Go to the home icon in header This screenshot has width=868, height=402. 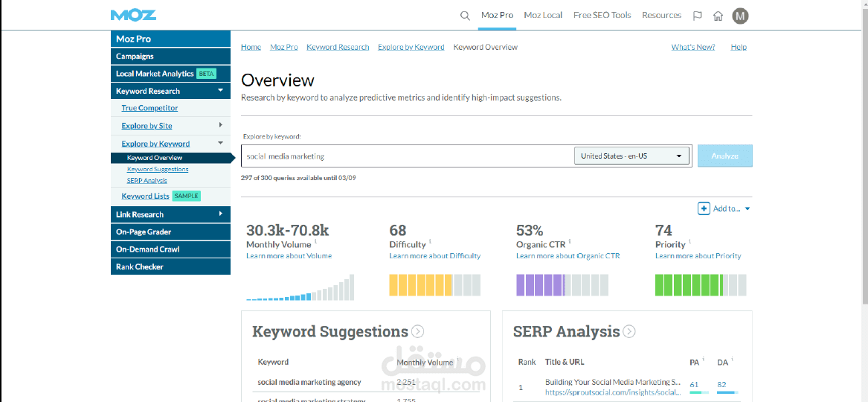pos(718,16)
